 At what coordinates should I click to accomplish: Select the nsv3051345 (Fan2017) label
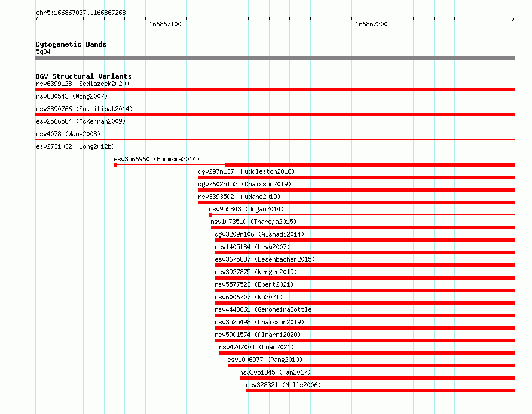[x=275, y=372]
